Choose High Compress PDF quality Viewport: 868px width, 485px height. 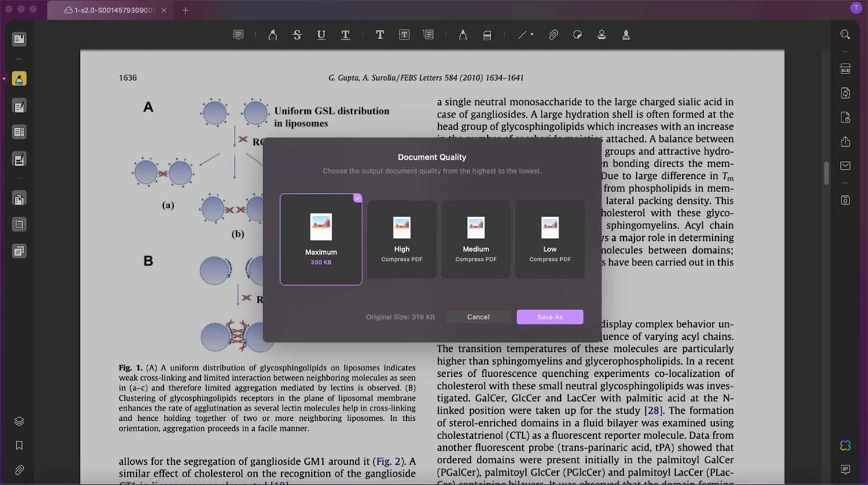[x=402, y=239]
